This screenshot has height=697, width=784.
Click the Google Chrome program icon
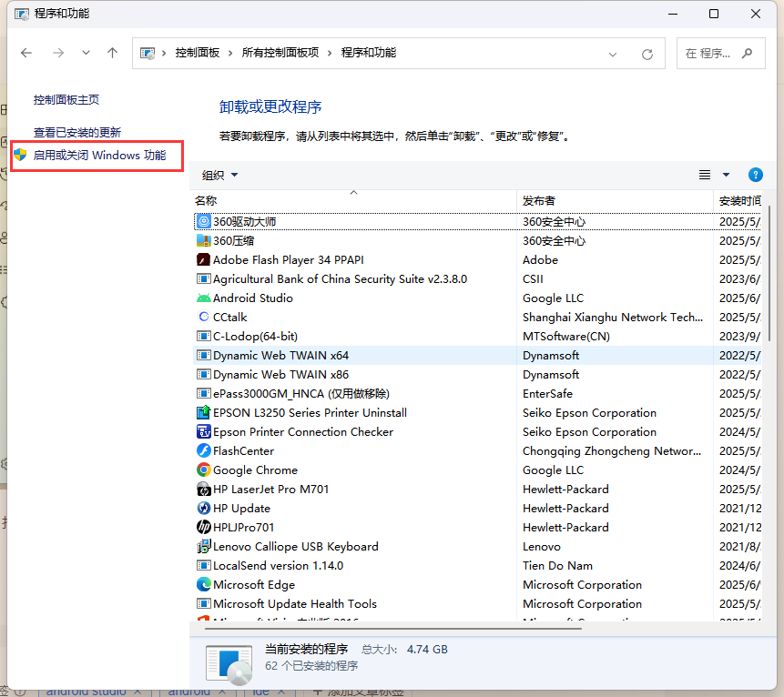pyautogui.click(x=203, y=470)
